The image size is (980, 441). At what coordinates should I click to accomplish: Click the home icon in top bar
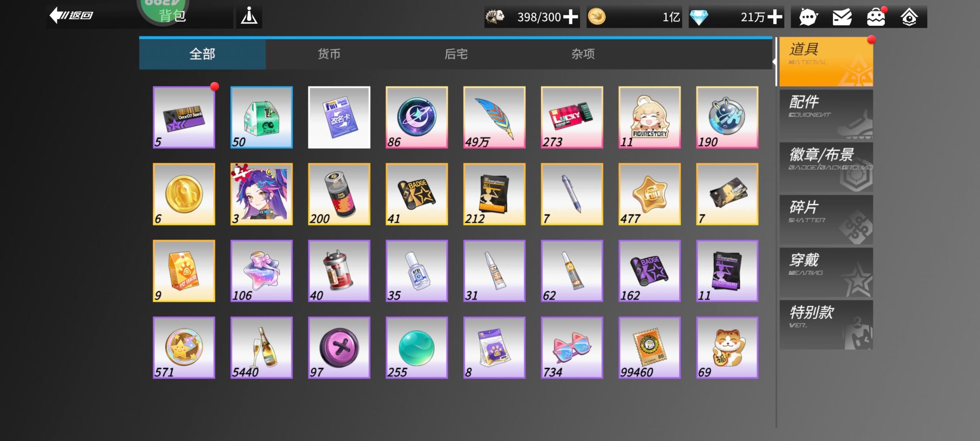909,17
